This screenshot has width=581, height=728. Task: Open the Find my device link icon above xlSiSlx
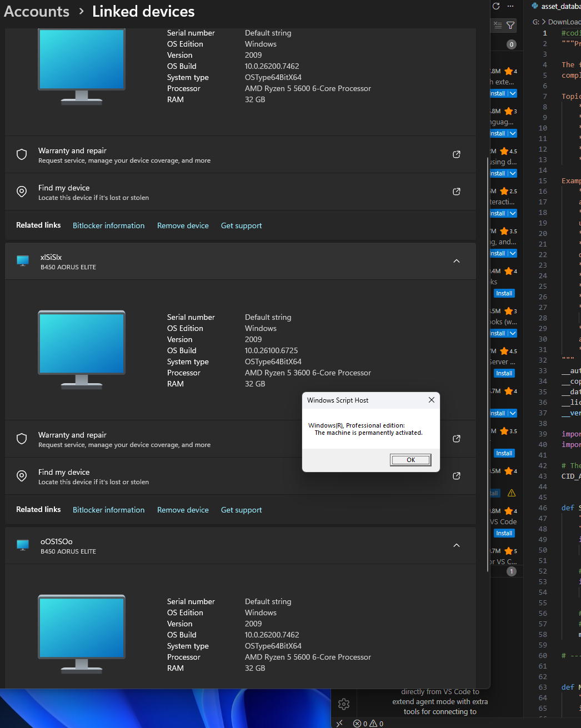pos(457,192)
